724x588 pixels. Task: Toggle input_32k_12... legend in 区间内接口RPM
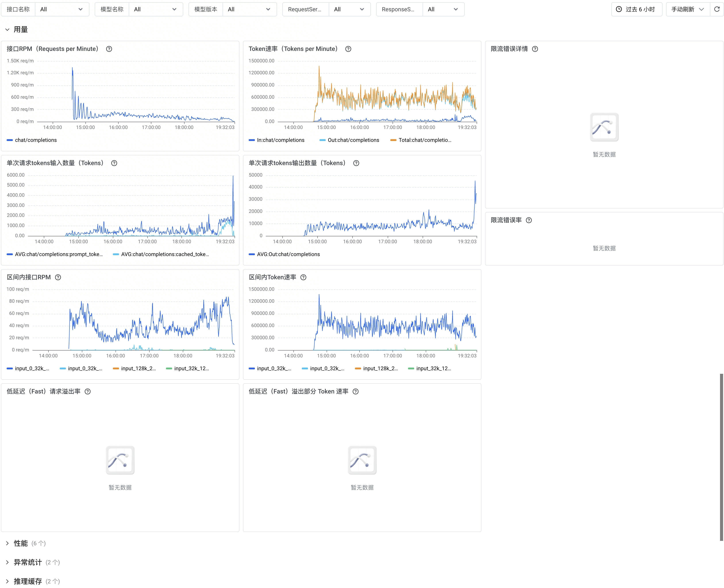188,368
